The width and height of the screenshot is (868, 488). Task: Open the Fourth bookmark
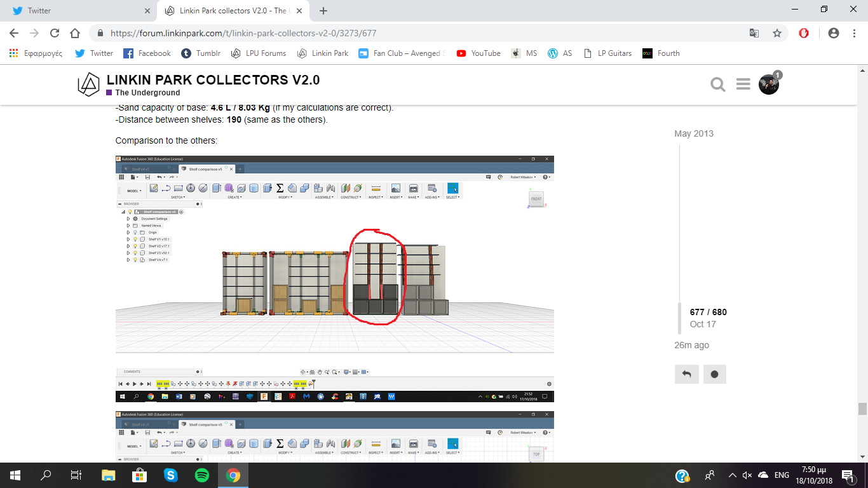tap(661, 53)
